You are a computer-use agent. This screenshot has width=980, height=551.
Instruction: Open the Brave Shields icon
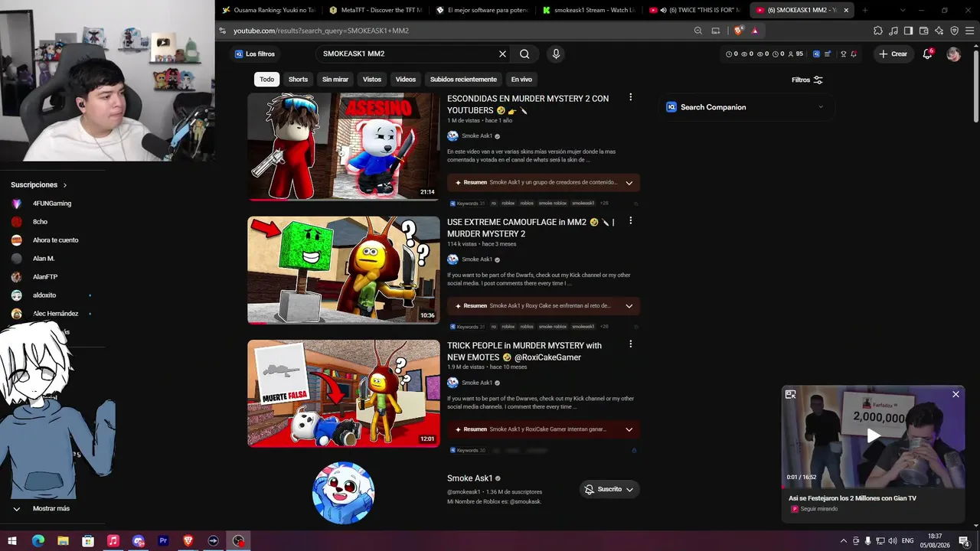[x=738, y=31]
